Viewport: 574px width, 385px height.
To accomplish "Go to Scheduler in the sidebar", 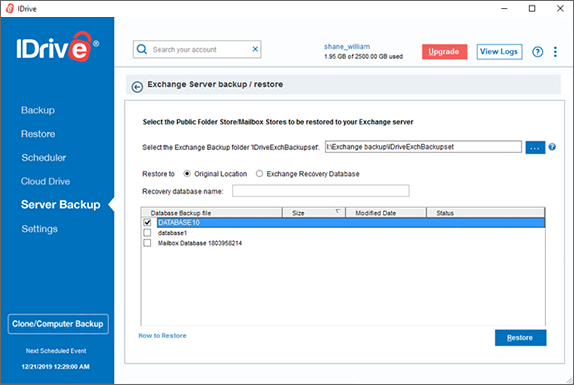I will 44,158.
